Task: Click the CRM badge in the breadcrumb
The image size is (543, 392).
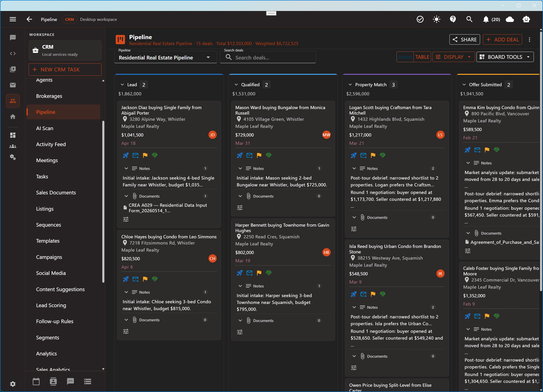Action: 69,19
